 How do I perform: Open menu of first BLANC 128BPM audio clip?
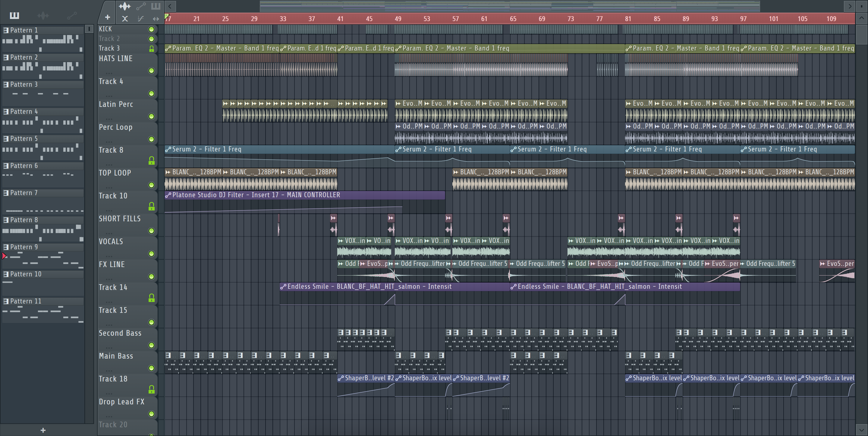pos(168,172)
